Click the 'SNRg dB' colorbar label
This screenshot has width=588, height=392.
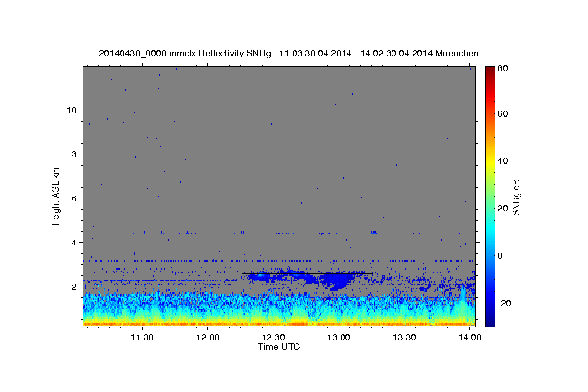tap(515, 197)
